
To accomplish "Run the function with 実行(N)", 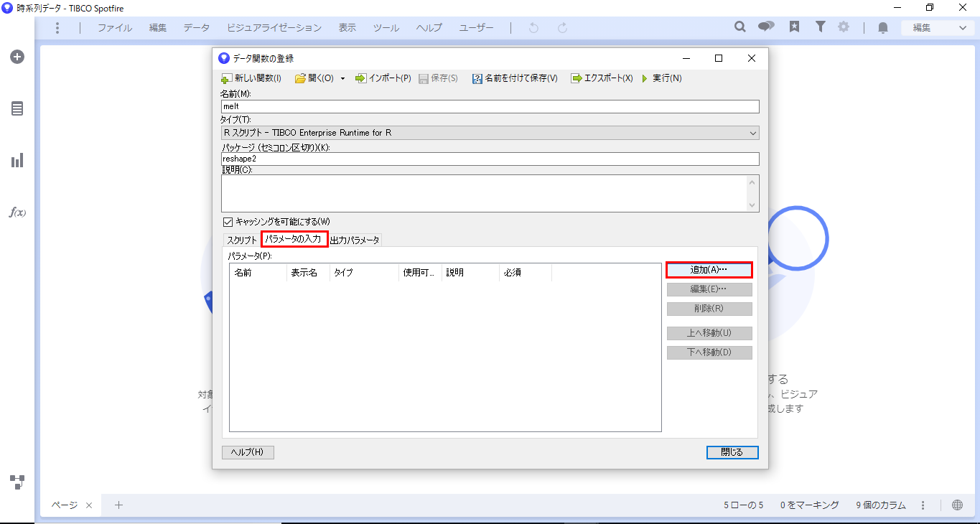I will pyautogui.click(x=661, y=78).
